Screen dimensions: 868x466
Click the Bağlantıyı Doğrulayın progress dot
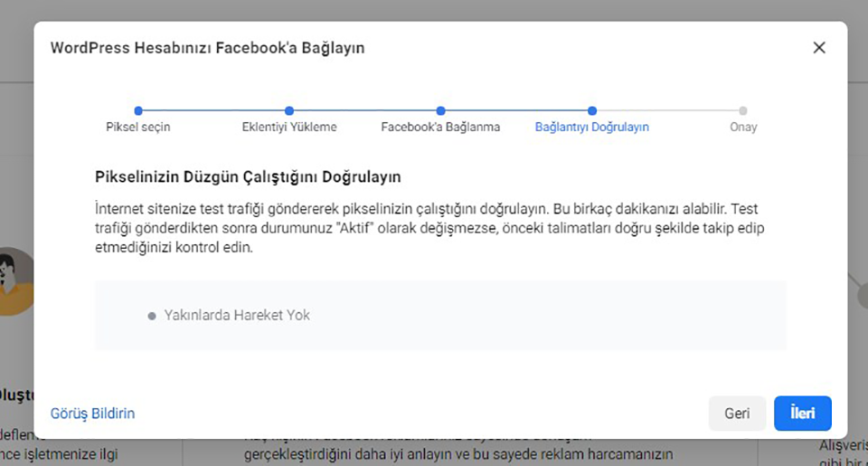[591, 110]
